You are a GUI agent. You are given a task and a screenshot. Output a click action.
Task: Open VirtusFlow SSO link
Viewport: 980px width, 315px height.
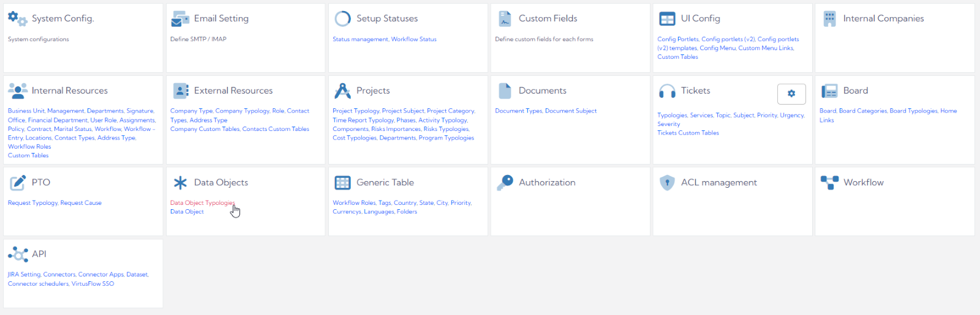pyautogui.click(x=92, y=284)
